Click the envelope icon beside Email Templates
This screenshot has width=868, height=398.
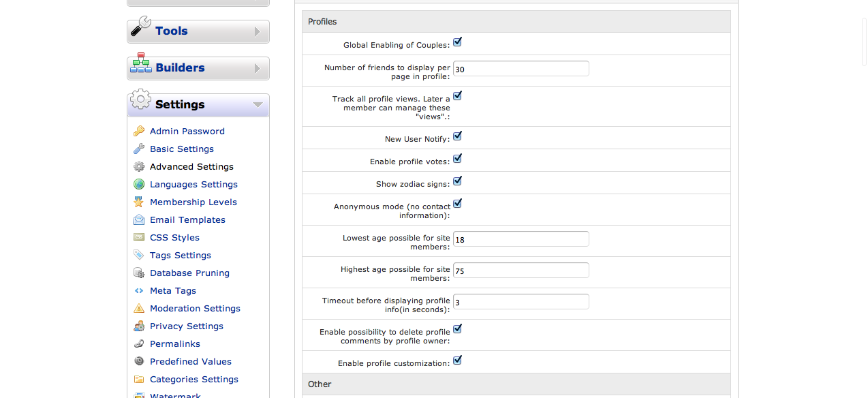(x=139, y=219)
